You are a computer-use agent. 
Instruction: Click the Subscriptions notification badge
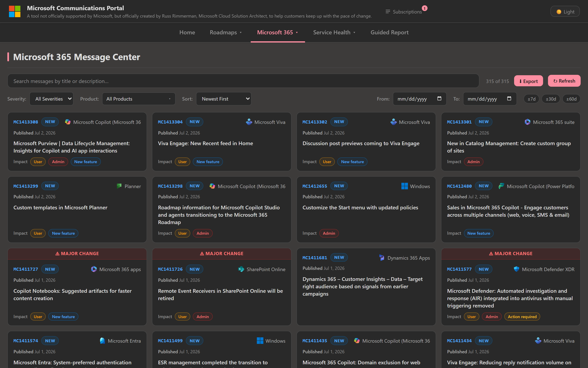coord(424,8)
